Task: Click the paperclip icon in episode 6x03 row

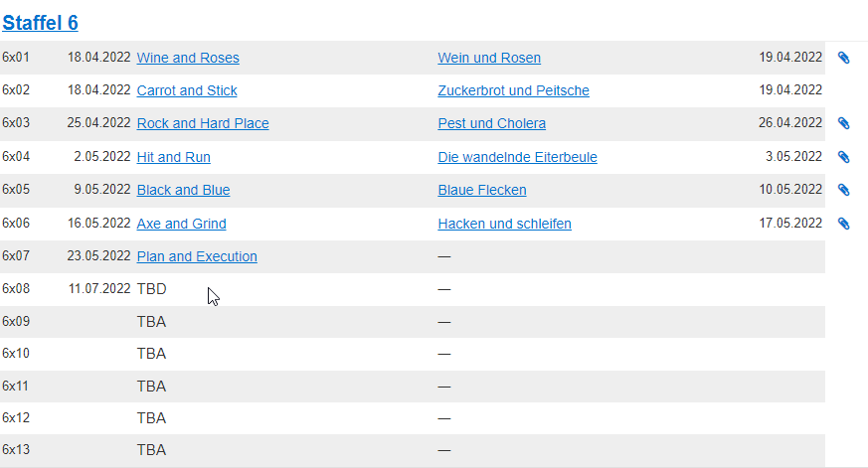Action: tap(844, 123)
